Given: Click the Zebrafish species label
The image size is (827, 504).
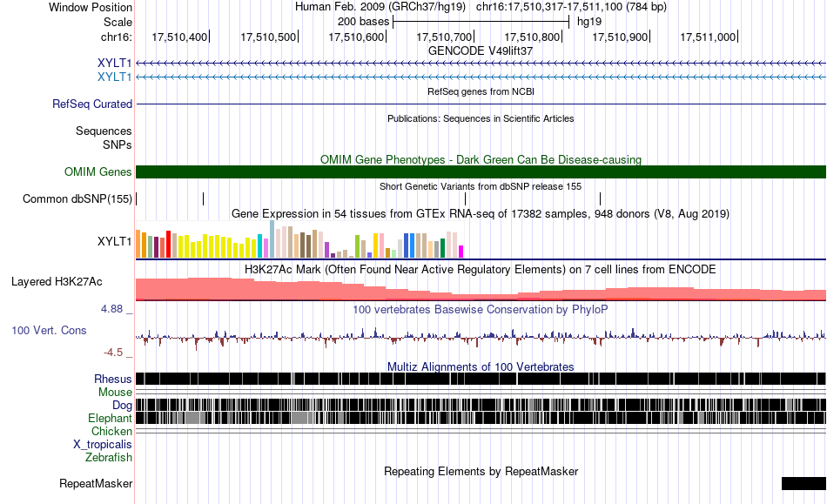Looking at the screenshot, I should (109, 457).
